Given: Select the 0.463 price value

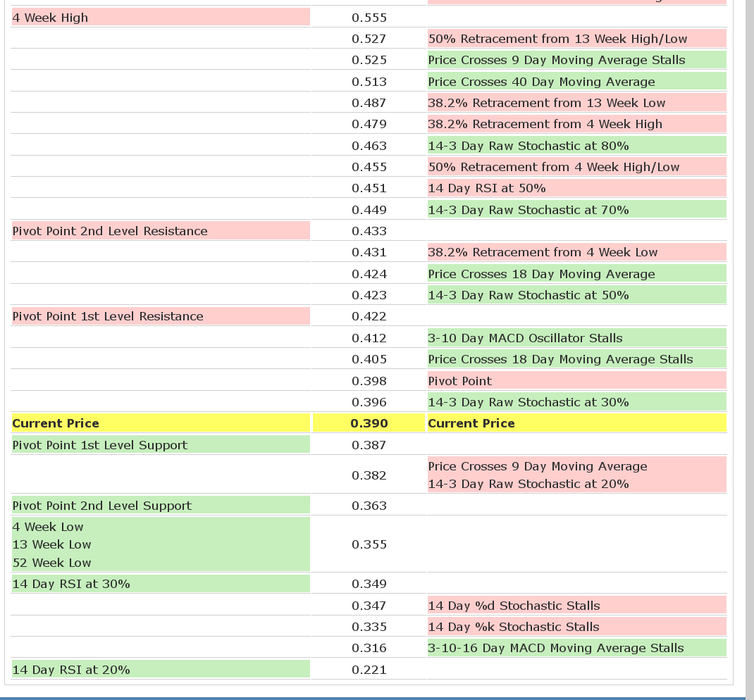Looking at the screenshot, I should [369, 146].
